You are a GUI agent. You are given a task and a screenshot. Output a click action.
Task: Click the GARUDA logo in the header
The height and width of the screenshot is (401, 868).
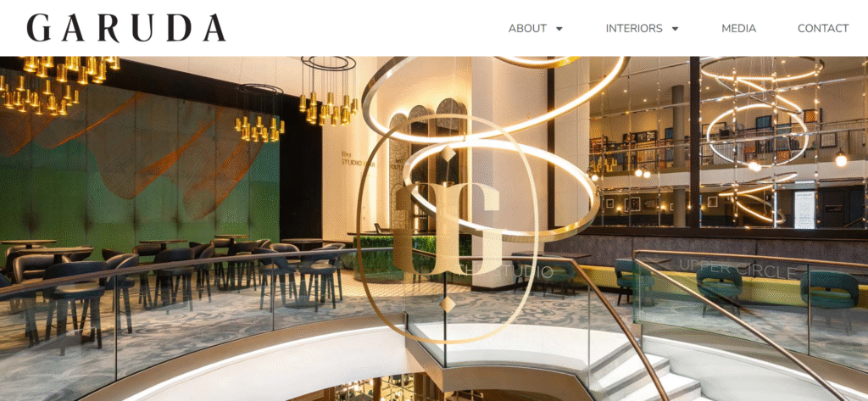tap(126, 28)
